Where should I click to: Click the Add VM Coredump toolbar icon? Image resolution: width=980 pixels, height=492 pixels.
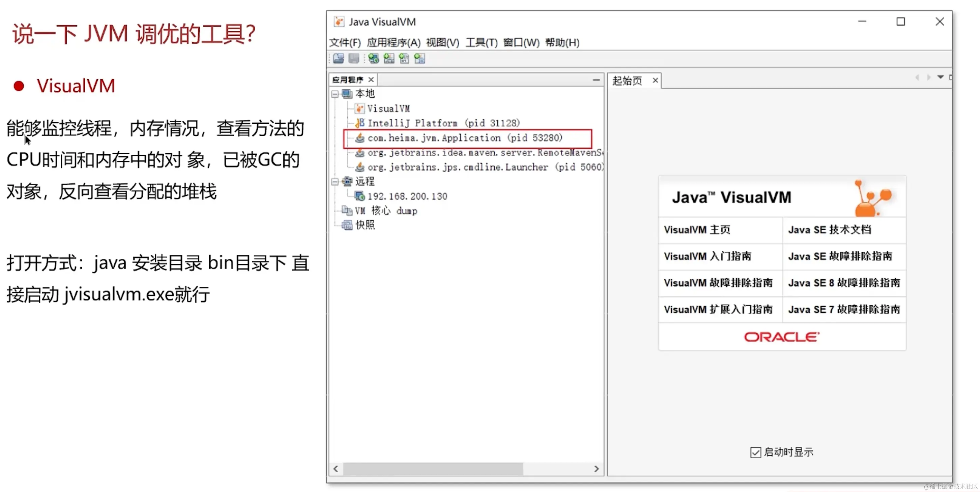point(404,58)
